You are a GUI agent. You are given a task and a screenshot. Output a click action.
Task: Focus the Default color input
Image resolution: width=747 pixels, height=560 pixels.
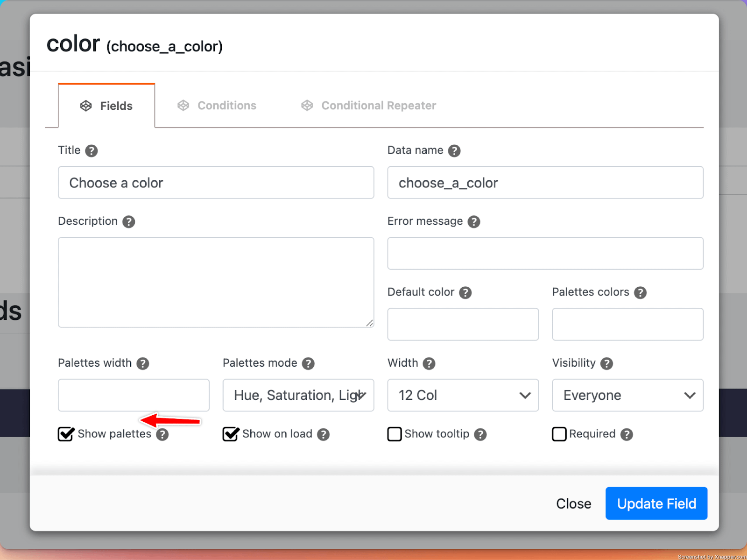click(x=463, y=324)
